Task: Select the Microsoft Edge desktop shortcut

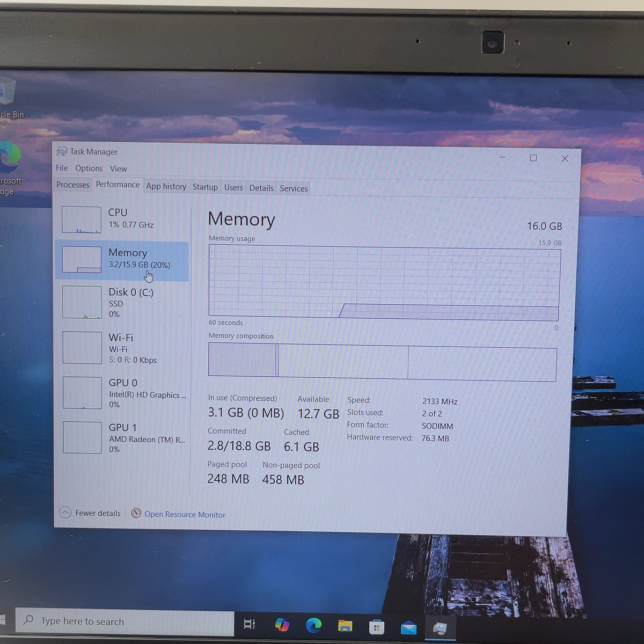Action: coord(10,168)
